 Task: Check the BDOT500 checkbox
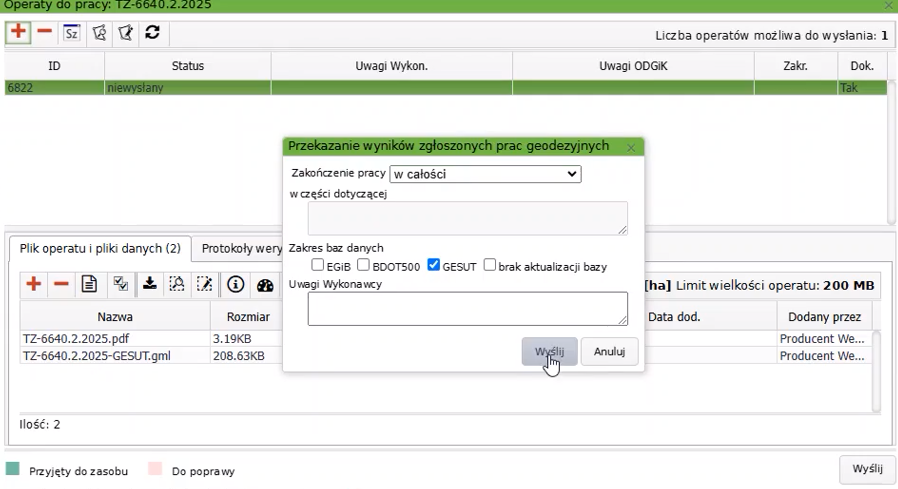tap(364, 266)
